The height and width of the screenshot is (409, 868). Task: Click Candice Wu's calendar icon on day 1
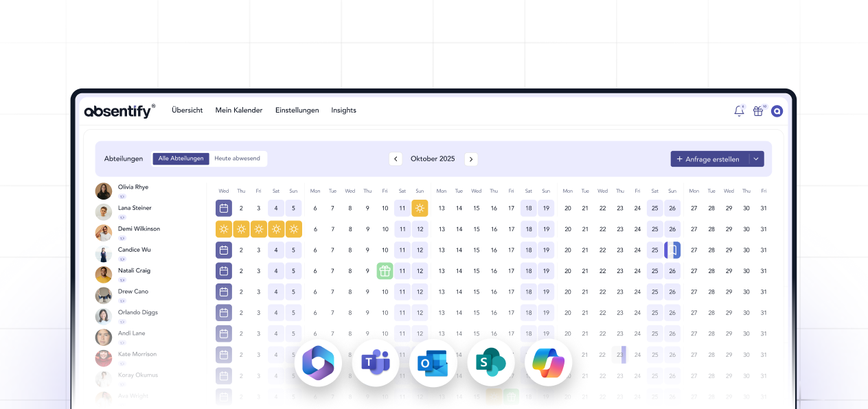(224, 250)
